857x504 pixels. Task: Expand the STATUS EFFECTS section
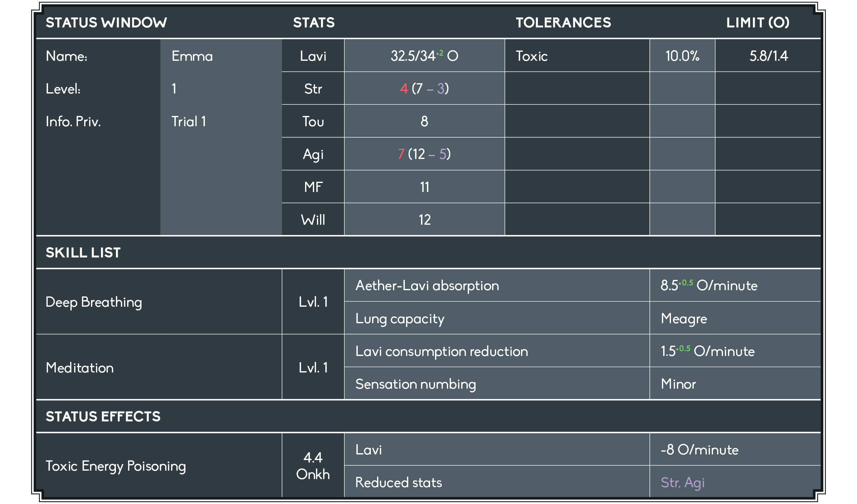[103, 417]
